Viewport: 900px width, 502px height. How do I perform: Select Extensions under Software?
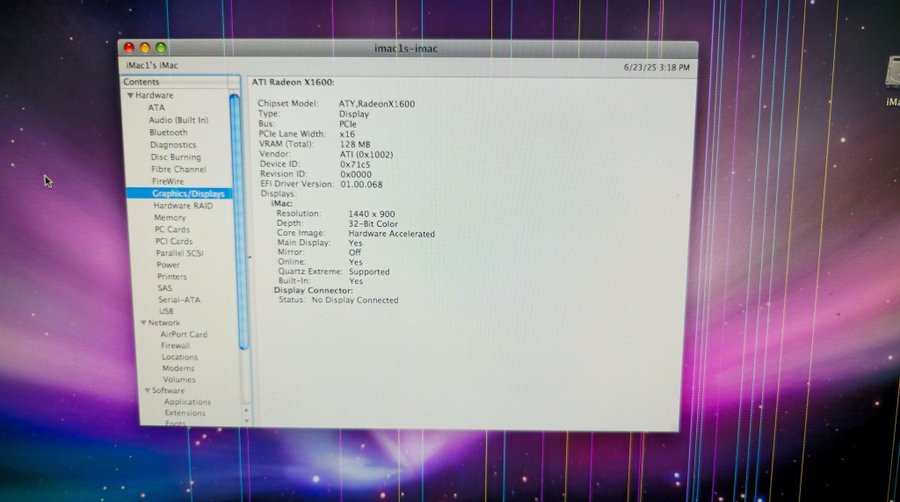185,413
